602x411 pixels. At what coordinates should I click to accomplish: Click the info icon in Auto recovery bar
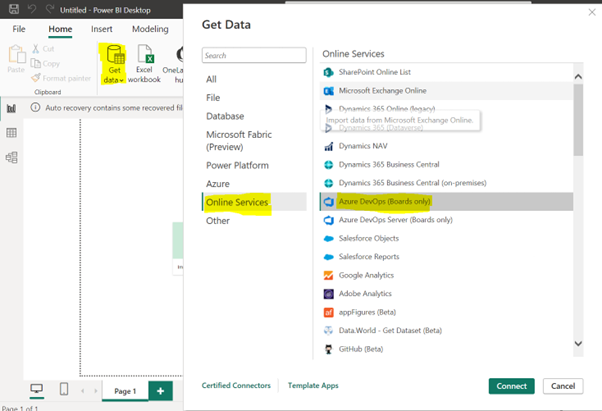pyautogui.click(x=35, y=107)
